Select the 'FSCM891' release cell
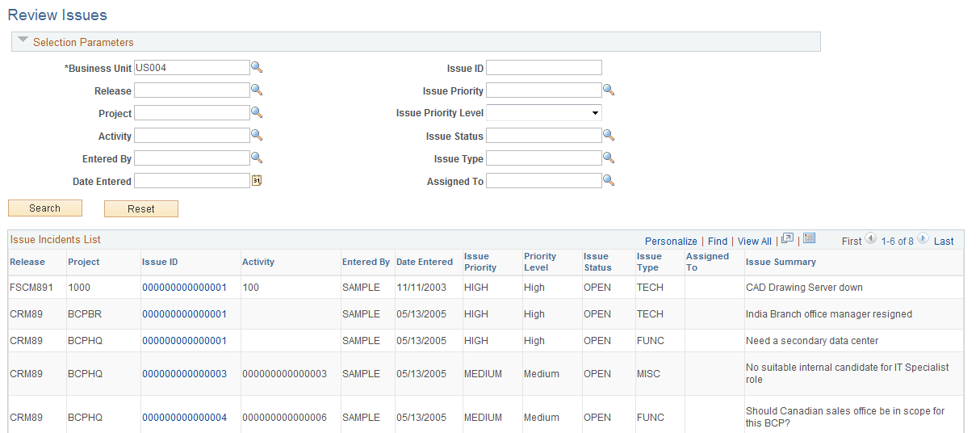The image size is (980, 433). [x=30, y=288]
